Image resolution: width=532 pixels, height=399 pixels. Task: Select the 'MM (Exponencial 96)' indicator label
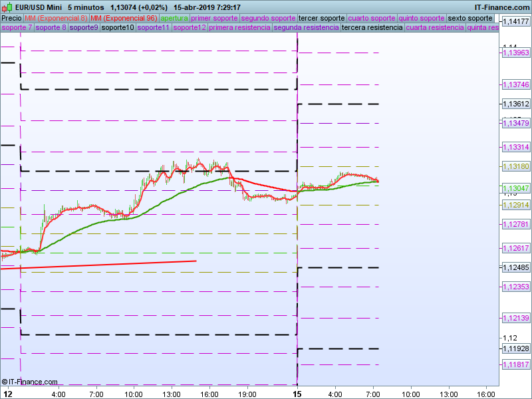click(124, 18)
